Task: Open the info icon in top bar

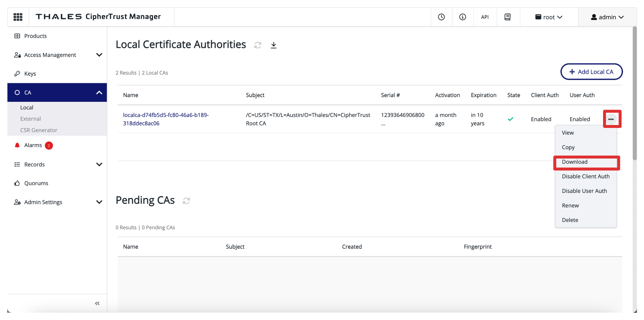Action: [x=462, y=17]
